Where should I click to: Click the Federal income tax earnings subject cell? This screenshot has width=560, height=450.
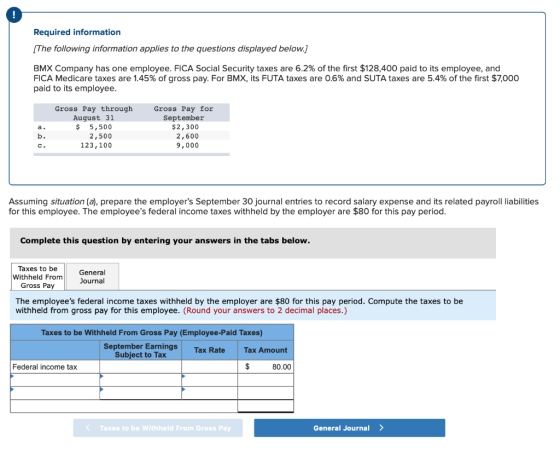click(140, 367)
